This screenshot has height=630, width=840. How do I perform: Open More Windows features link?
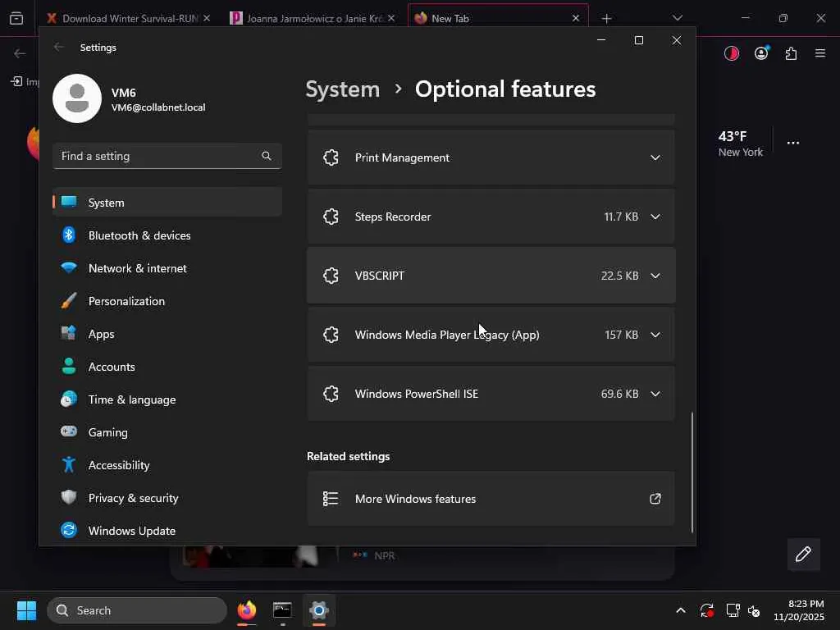[491, 499]
